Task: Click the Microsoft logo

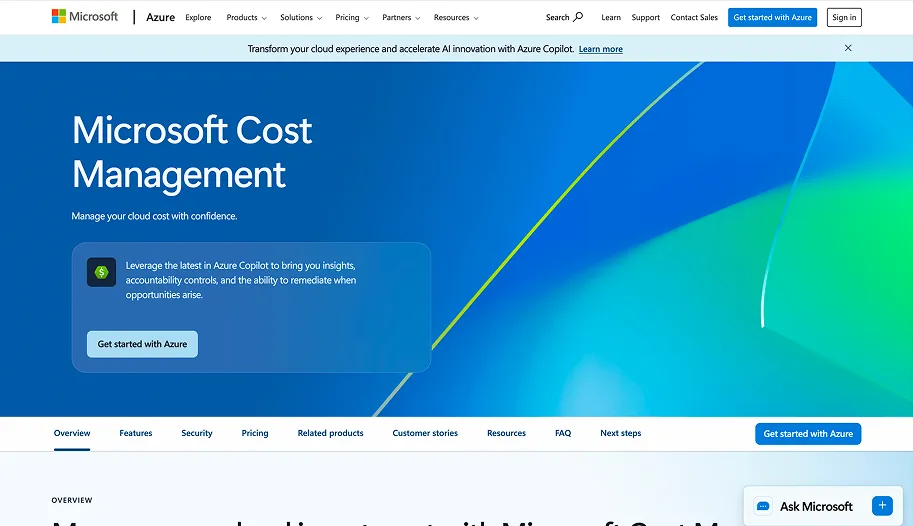Action: [x=85, y=16]
